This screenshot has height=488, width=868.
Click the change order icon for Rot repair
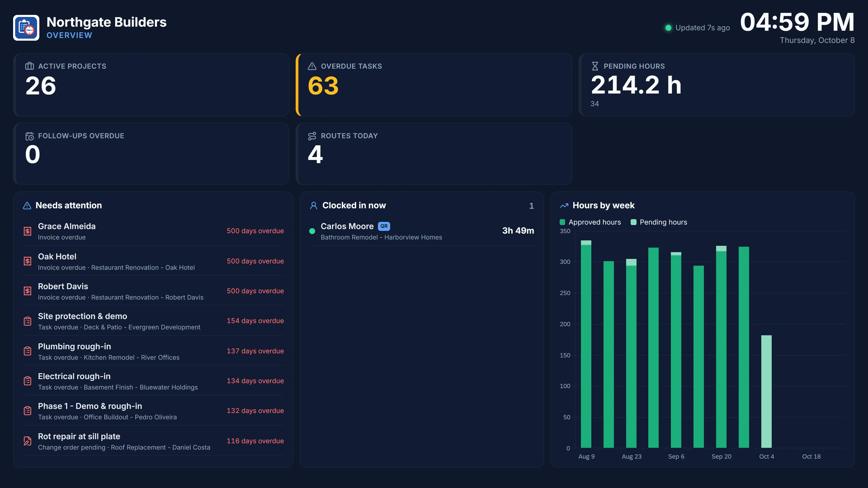click(28, 441)
